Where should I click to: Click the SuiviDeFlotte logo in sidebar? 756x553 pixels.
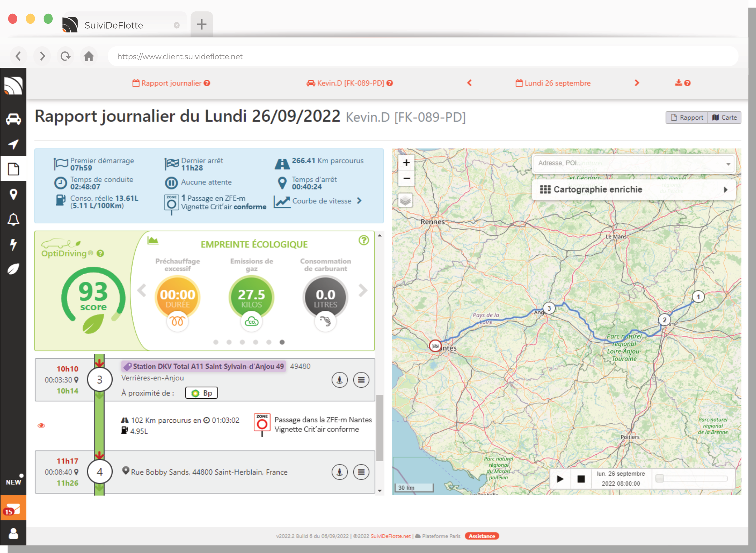13,85
